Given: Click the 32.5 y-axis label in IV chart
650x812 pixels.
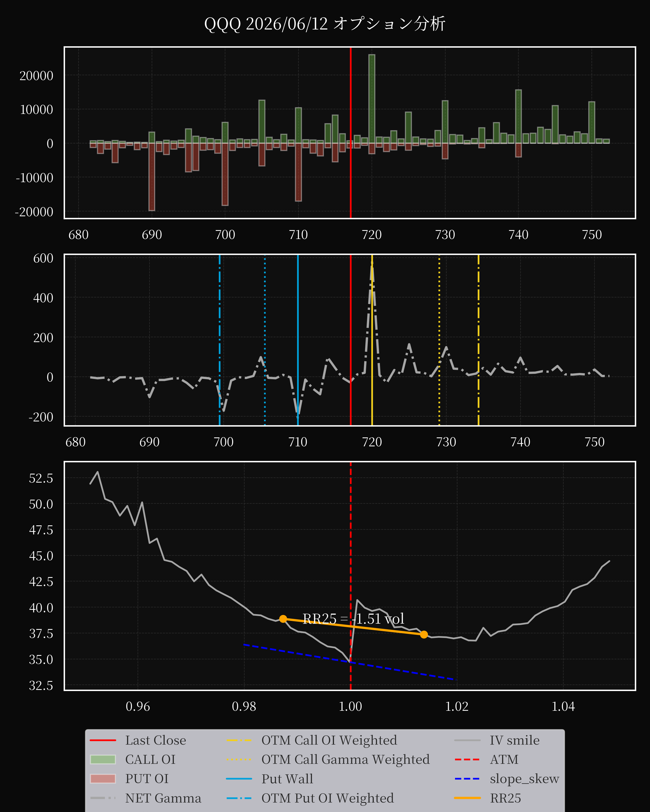Looking at the screenshot, I should pyautogui.click(x=41, y=685).
